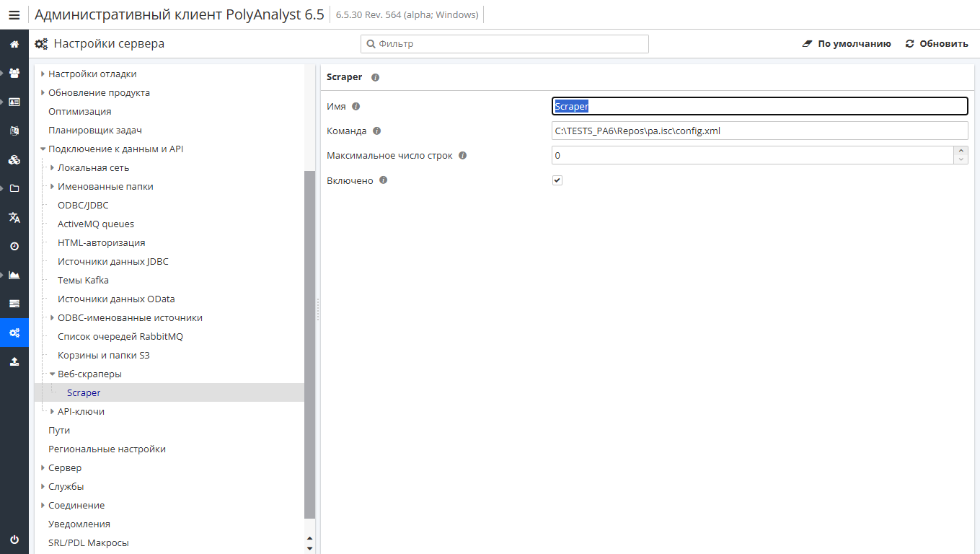The image size is (980, 554).
Task: Select Темы Kafka tree item
Action: click(83, 280)
